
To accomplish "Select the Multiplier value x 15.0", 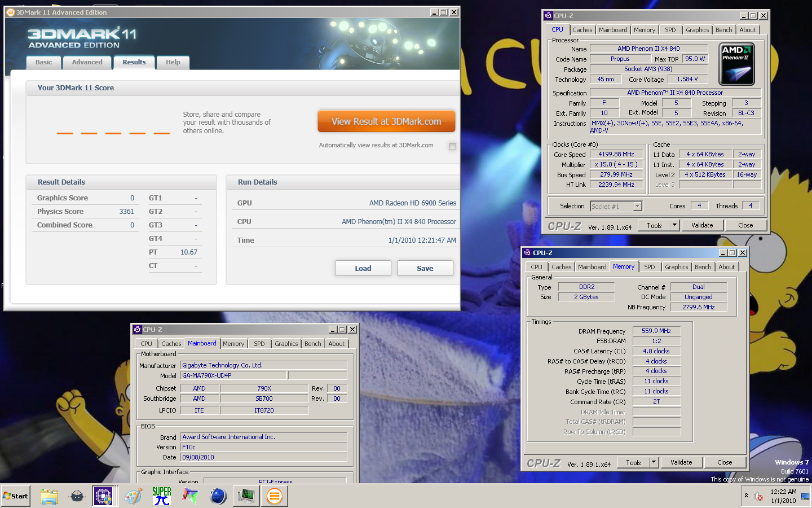I will point(616,164).
